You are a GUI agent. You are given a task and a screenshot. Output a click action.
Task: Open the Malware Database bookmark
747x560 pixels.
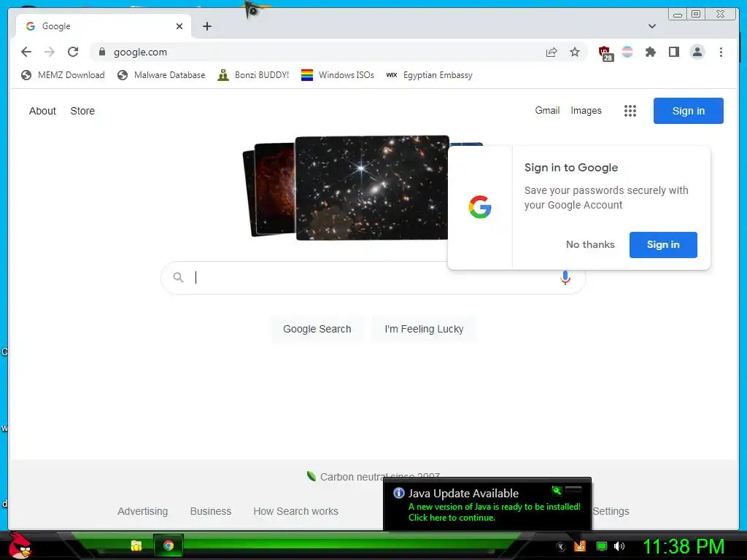pyautogui.click(x=161, y=75)
